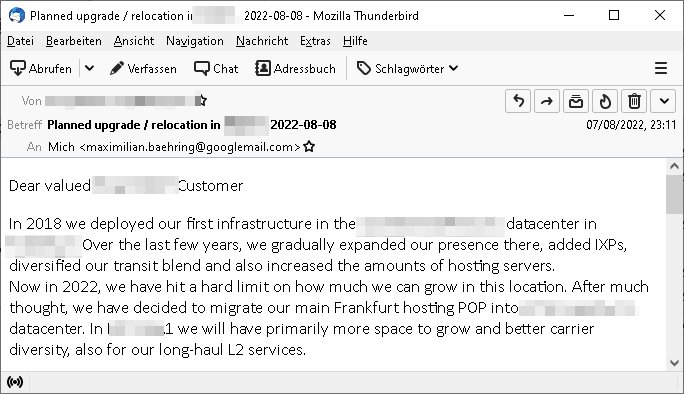Screen dimensions: 684x394
Task: Expand more message actions chevron
Action: click(x=663, y=101)
